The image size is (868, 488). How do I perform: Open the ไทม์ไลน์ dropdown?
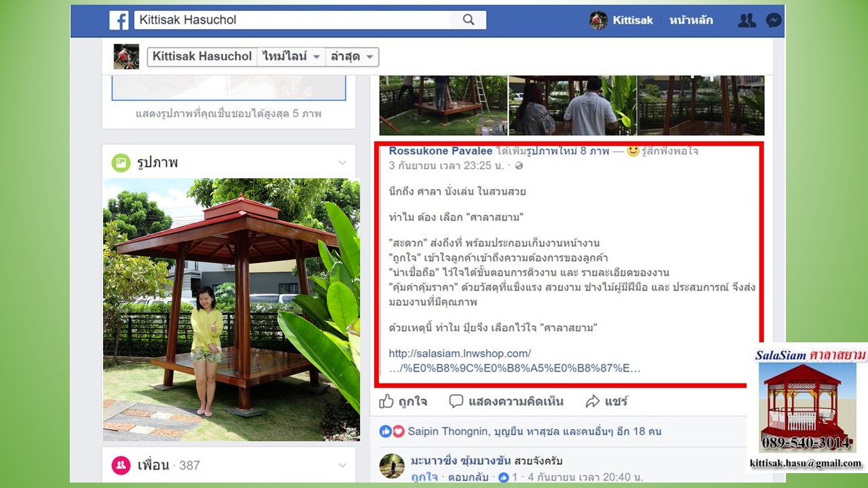pos(291,57)
